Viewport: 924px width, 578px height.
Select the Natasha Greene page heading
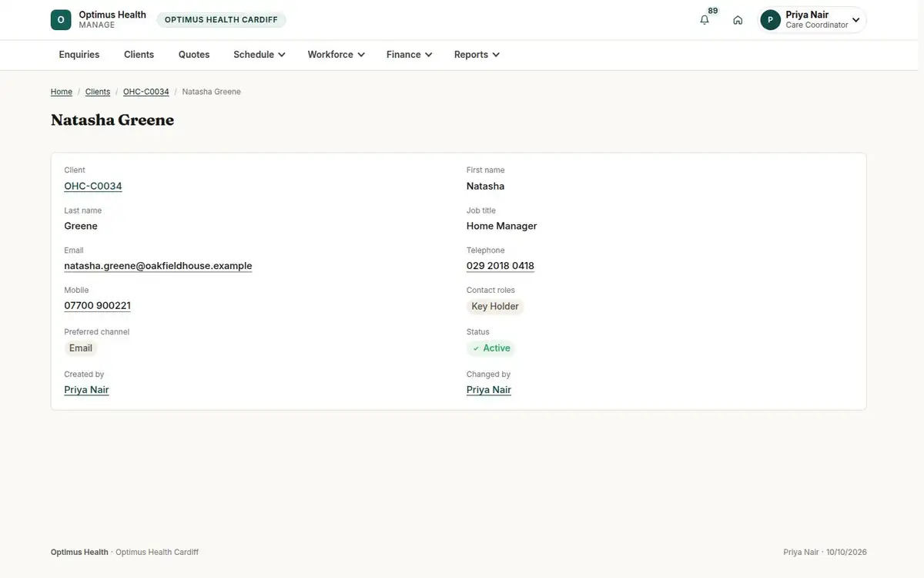point(112,120)
